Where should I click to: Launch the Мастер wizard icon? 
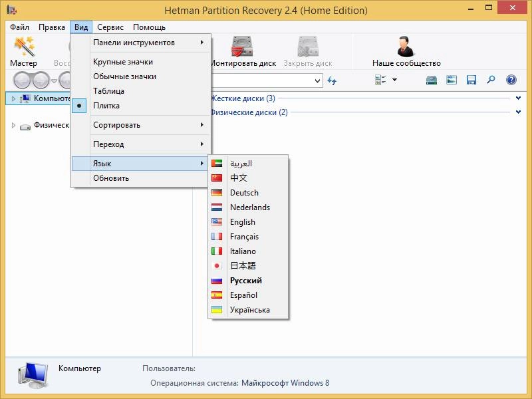coord(24,46)
